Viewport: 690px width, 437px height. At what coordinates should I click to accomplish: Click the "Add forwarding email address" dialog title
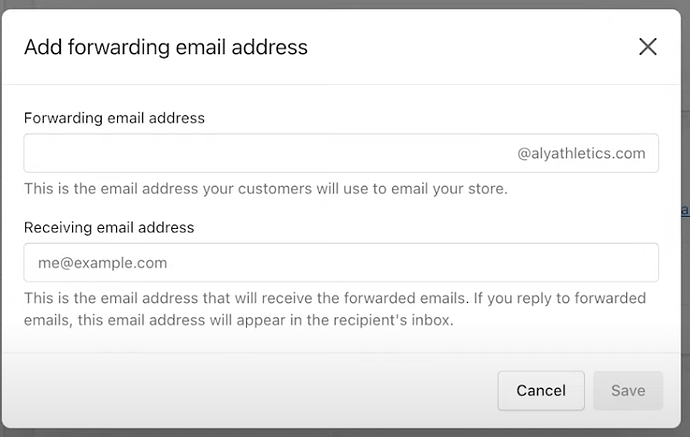click(x=166, y=47)
